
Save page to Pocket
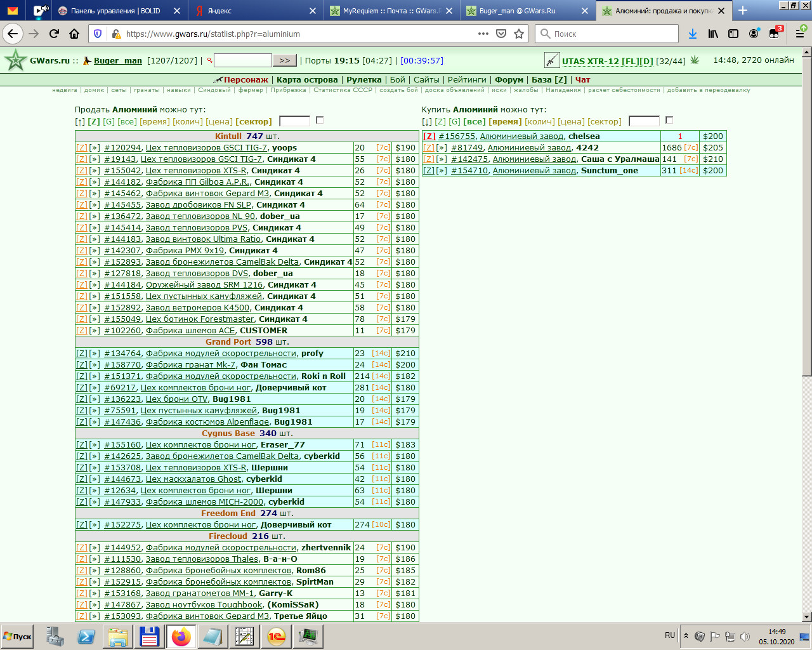501,34
